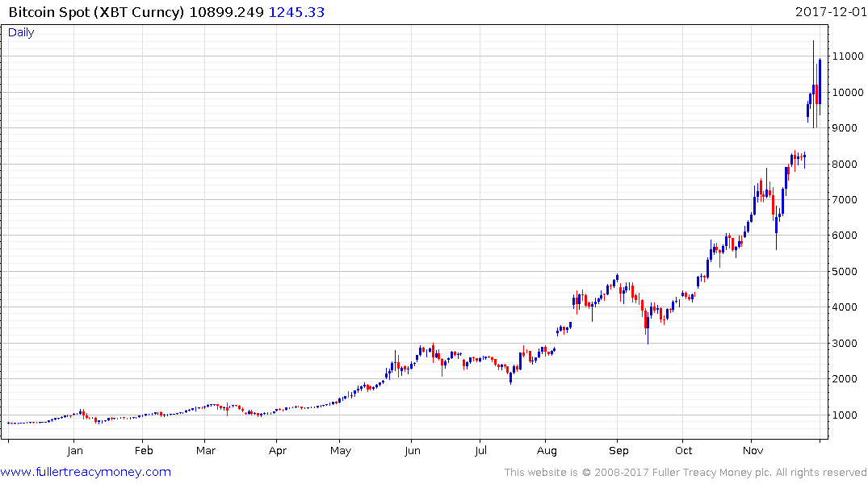This screenshot has height=484, width=868.
Task: Select the chart title 'Bitcoin Spot (XBT Curncy)'
Action: pyautogui.click(x=96, y=12)
